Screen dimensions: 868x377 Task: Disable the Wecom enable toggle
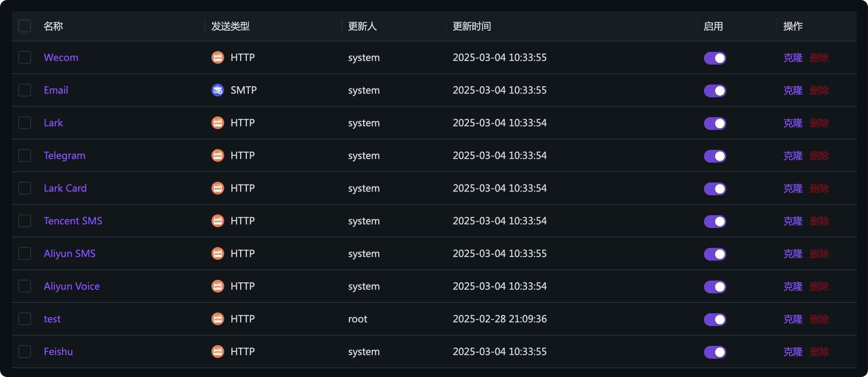coord(715,58)
